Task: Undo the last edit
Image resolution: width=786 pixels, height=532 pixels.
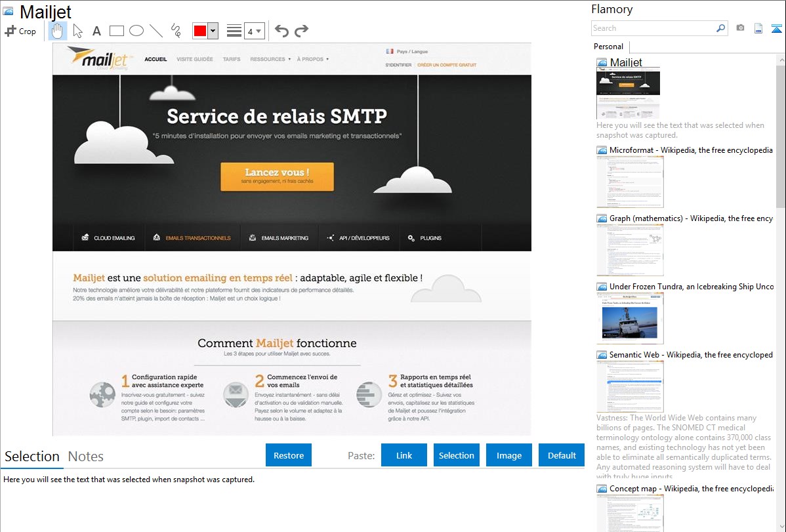Action: point(281,31)
